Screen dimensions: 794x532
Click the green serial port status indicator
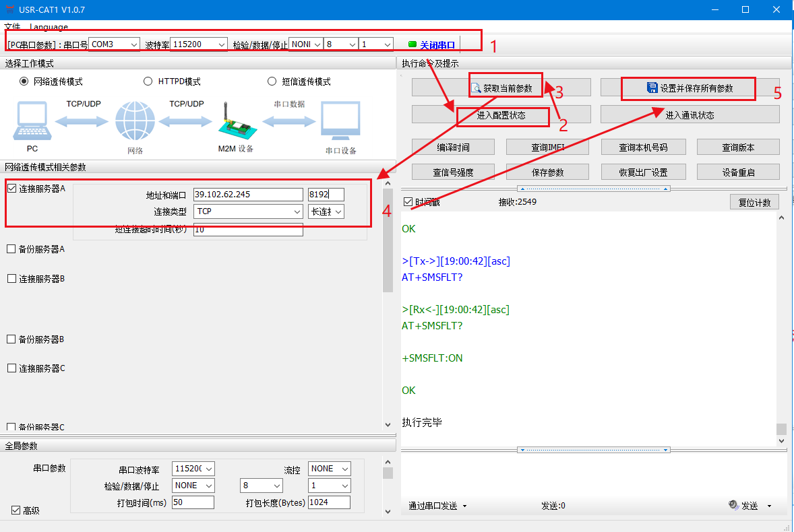[413, 44]
